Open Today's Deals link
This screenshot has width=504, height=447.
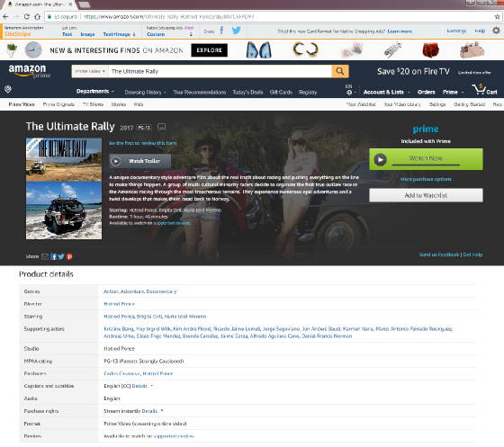pyautogui.click(x=247, y=93)
